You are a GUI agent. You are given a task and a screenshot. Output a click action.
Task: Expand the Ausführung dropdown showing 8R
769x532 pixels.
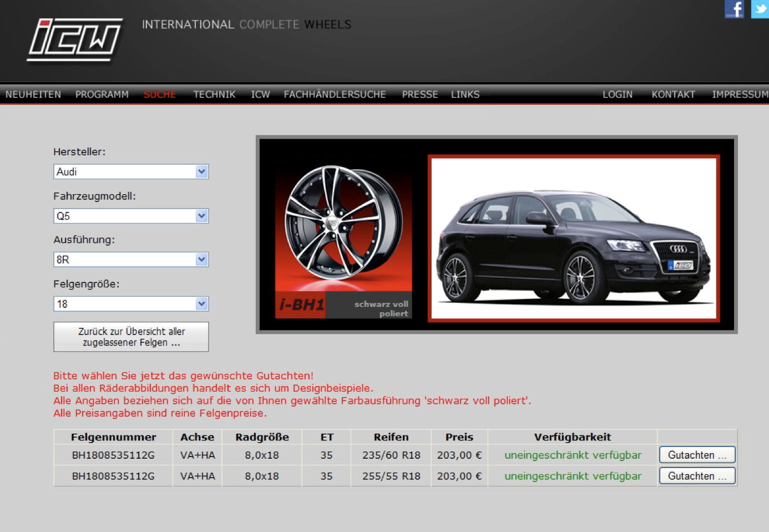131,259
